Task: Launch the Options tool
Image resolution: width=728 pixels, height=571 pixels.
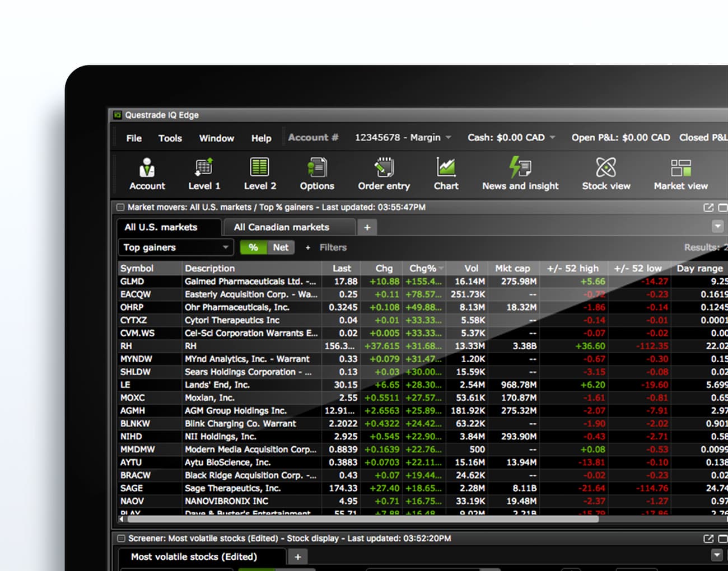Action: 316,174
